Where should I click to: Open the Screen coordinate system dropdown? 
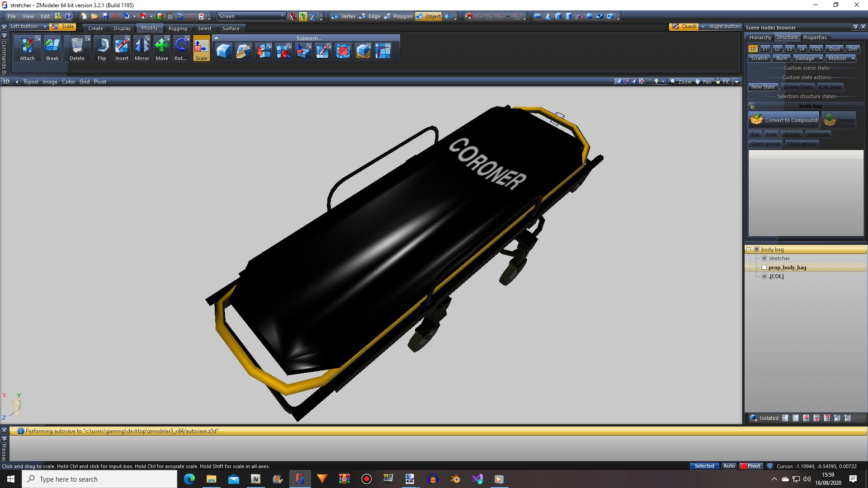[282, 16]
